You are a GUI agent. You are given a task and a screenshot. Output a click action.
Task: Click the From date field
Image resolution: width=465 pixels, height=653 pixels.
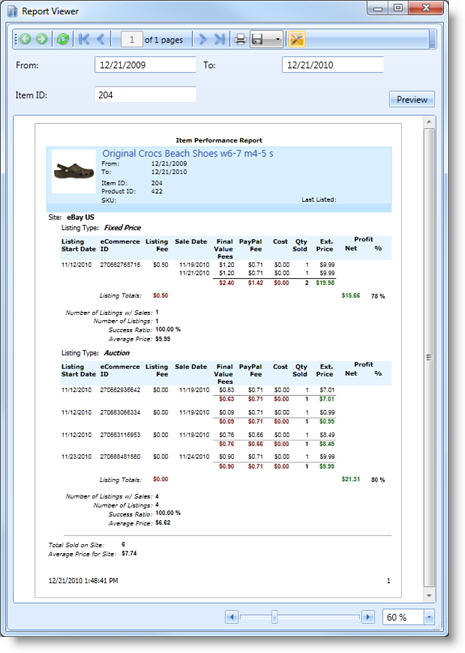click(145, 65)
